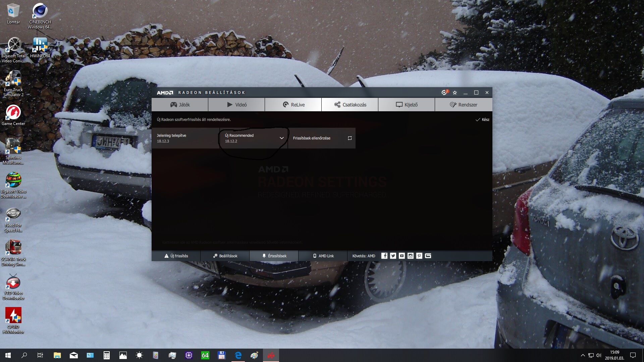
Task: Open the purple CPU chip taskbar app
Action: click(189, 355)
